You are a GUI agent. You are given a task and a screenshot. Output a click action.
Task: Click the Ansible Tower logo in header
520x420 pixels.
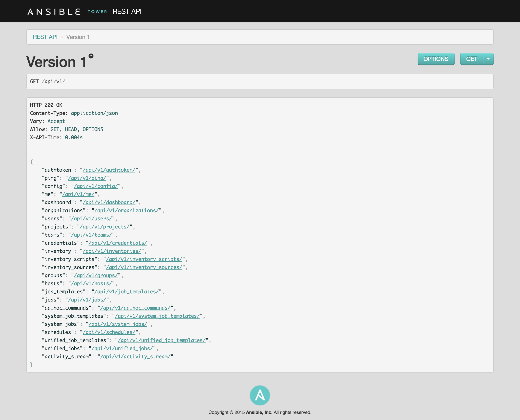67,12
